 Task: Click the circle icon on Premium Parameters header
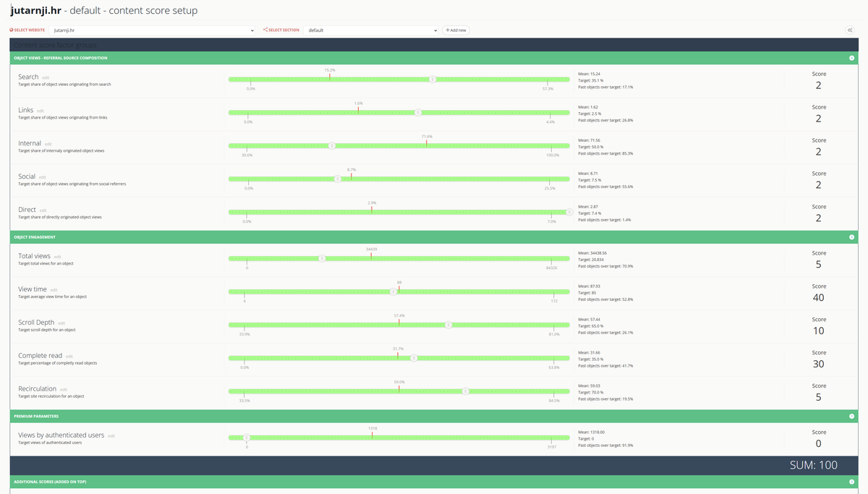click(x=851, y=417)
